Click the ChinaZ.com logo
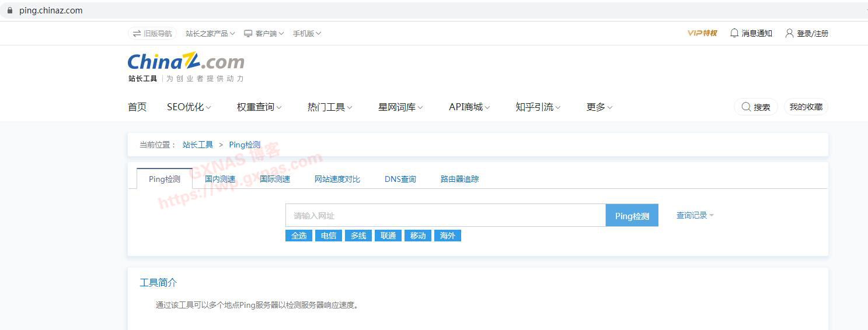Image resolution: width=868 pixels, height=330 pixels. click(x=186, y=62)
